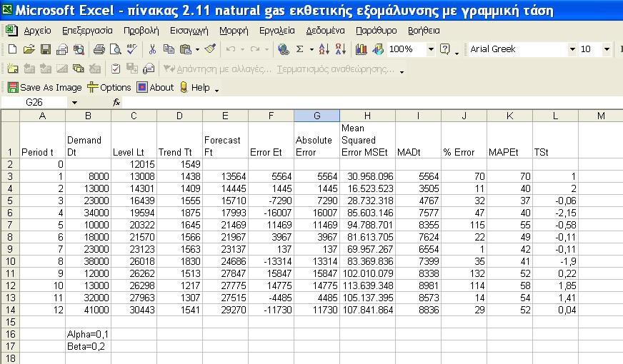The image size is (623, 364).
Task: Open Print Preview
Action: [x=115, y=49]
